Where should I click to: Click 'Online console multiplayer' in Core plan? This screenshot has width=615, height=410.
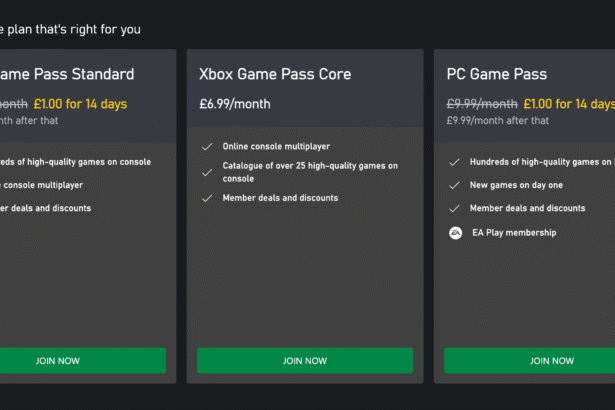[x=276, y=146]
